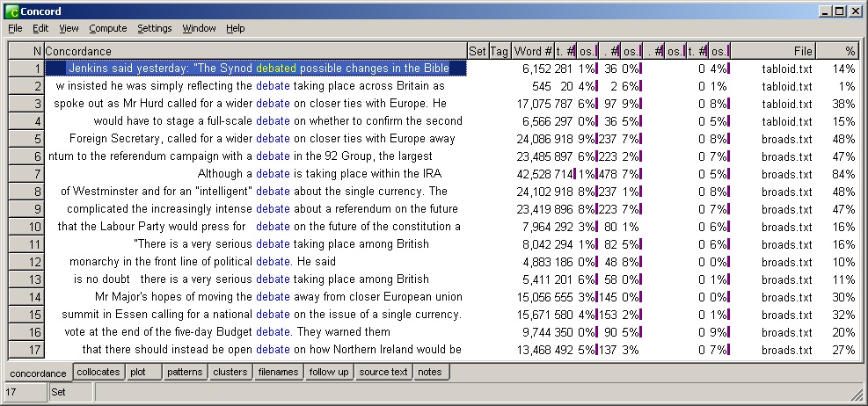Screen dimensions: 868x406
Task: Open the View menu
Action: click(69, 28)
